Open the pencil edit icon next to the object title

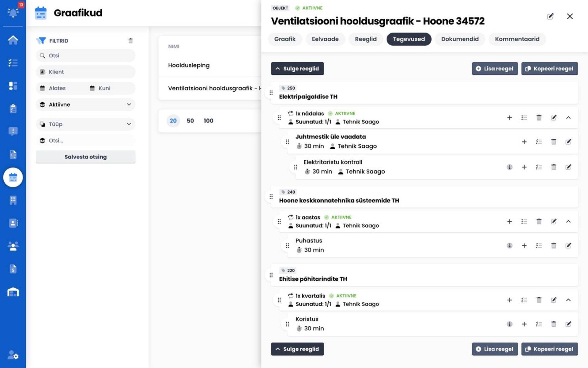(x=550, y=17)
